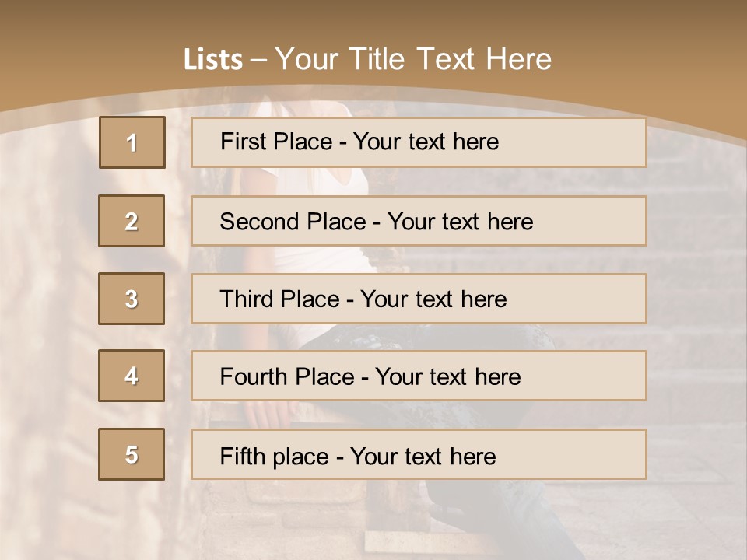
Task: Select the 'Third Place - Your text here' box
Action: tap(419, 299)
